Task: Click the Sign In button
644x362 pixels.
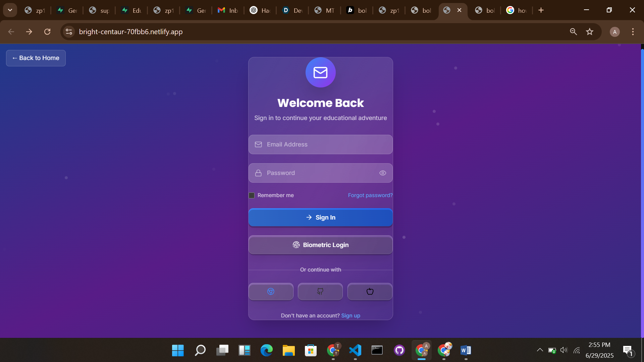Action: pyautogui.click(x=320, y=218)
